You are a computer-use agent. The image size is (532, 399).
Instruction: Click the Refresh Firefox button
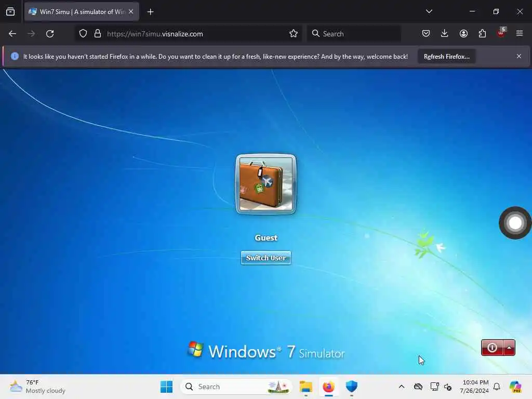pos(446,57)
